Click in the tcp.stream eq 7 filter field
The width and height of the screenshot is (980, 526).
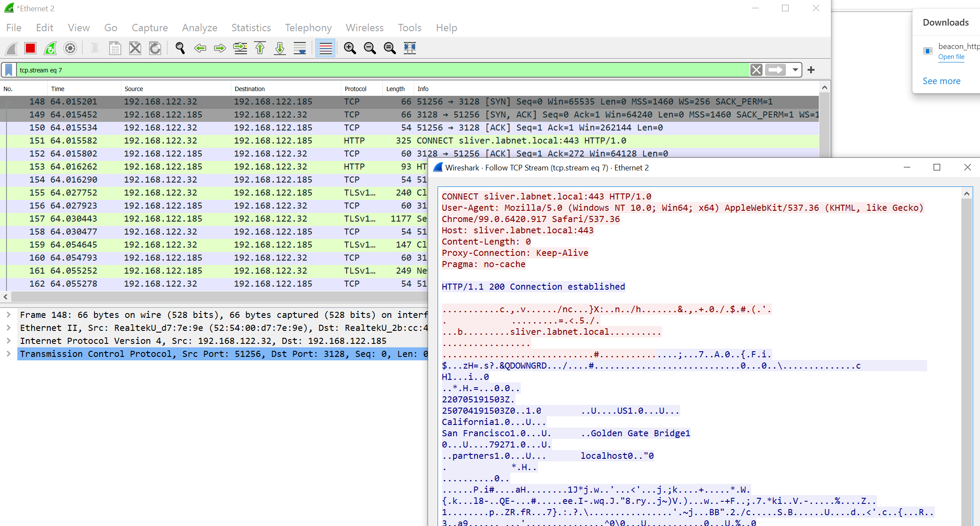click(x=383, y=70)
